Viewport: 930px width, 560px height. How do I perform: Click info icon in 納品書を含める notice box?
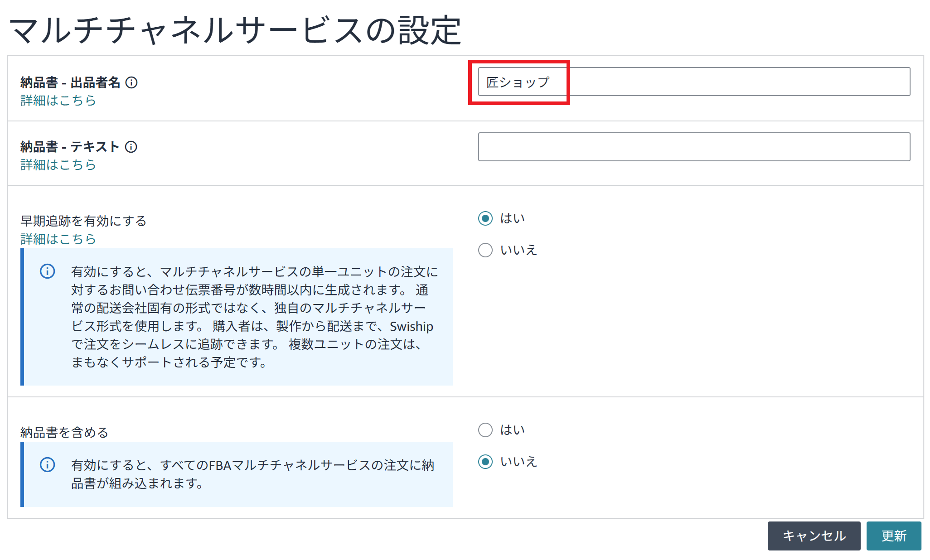(48, 465)
